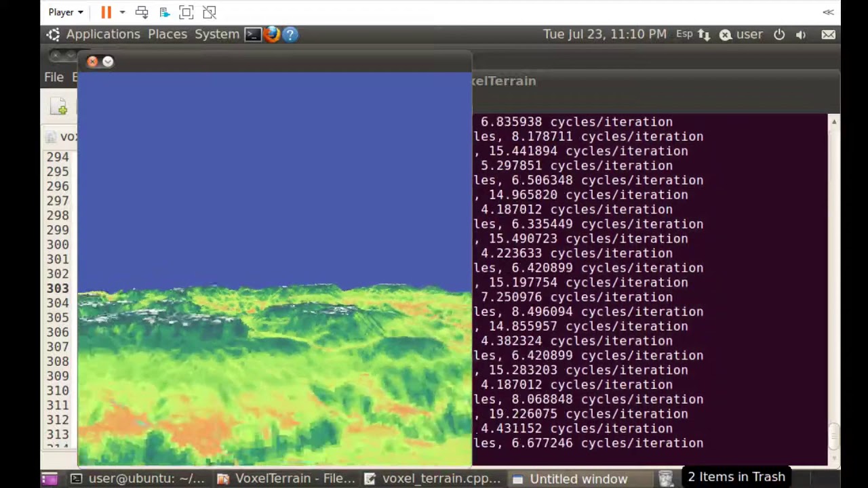Click Send Ctrl+Alt+Del icon in player toolbar
This screenshot has width=868, height=488.
point(142,12)
